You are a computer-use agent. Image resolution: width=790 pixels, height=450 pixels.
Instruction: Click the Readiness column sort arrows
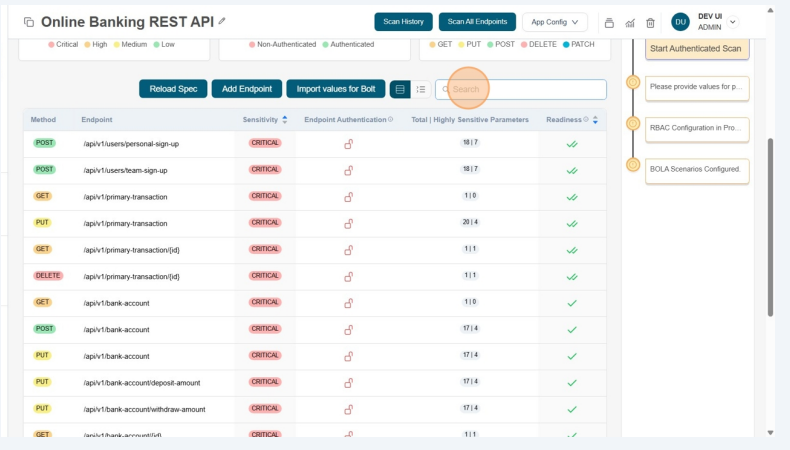coord(596,119)
